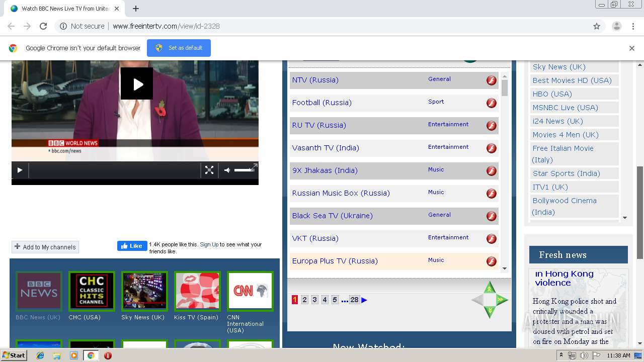Open Sky News (UK) thumbnail

pos(144,291)
